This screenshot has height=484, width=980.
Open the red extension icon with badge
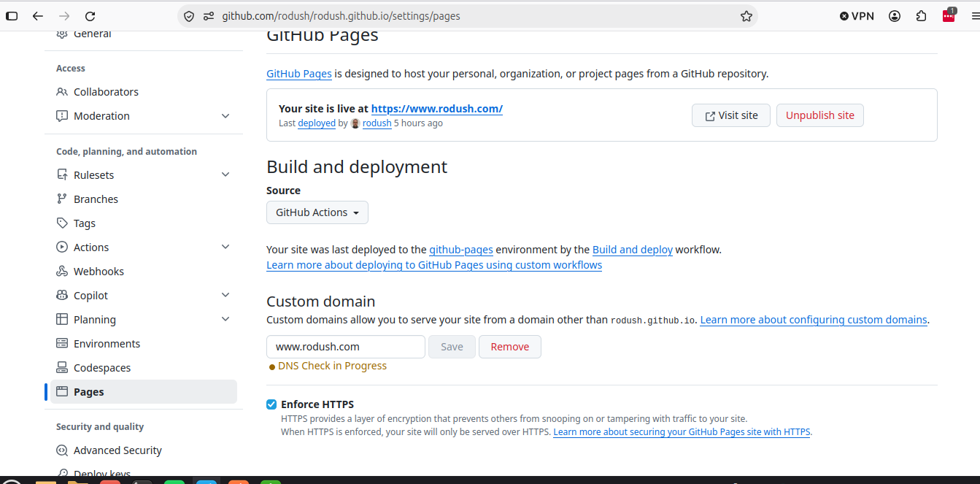[x=949, y=16]
